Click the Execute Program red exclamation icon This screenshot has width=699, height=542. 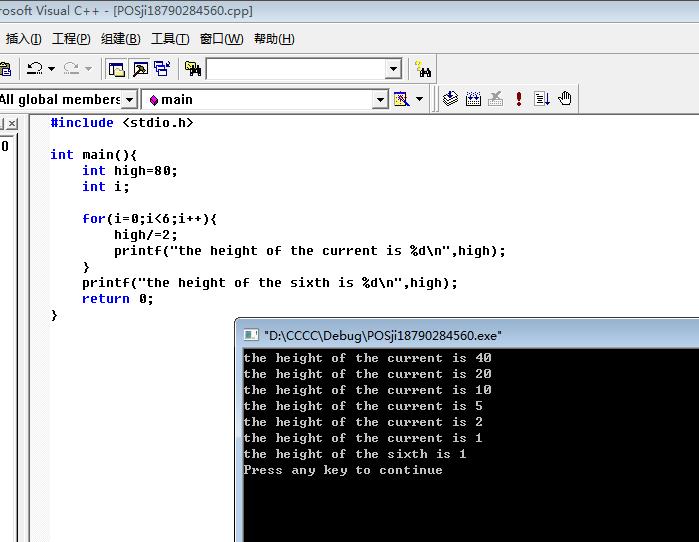[518, 99]
